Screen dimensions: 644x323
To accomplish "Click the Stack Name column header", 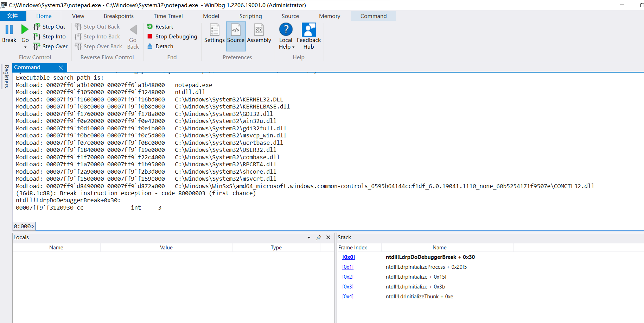I will (x=440, y=248).
